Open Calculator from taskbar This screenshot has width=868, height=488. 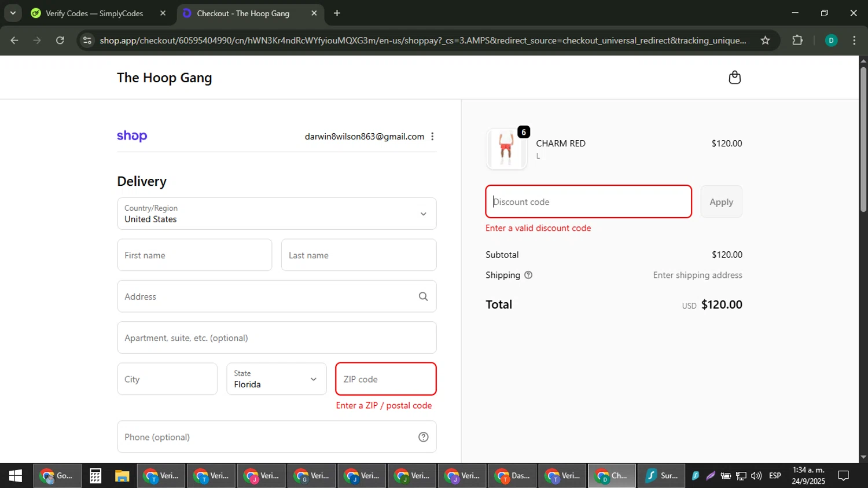coord(95,476)
